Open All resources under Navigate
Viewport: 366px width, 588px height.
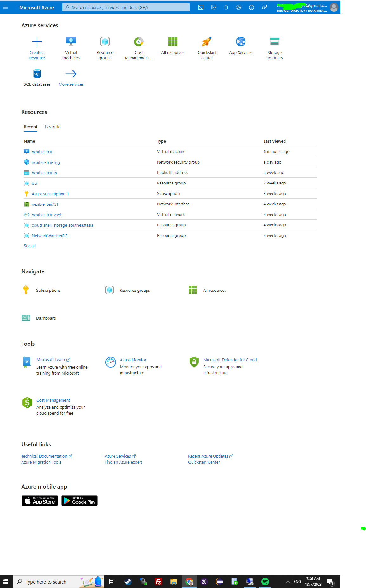click(x=207, y=290)
